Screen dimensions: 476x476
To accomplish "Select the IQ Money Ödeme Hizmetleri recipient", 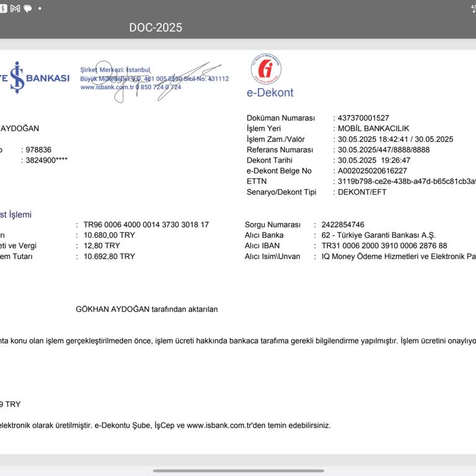I will tap(399, 256).
